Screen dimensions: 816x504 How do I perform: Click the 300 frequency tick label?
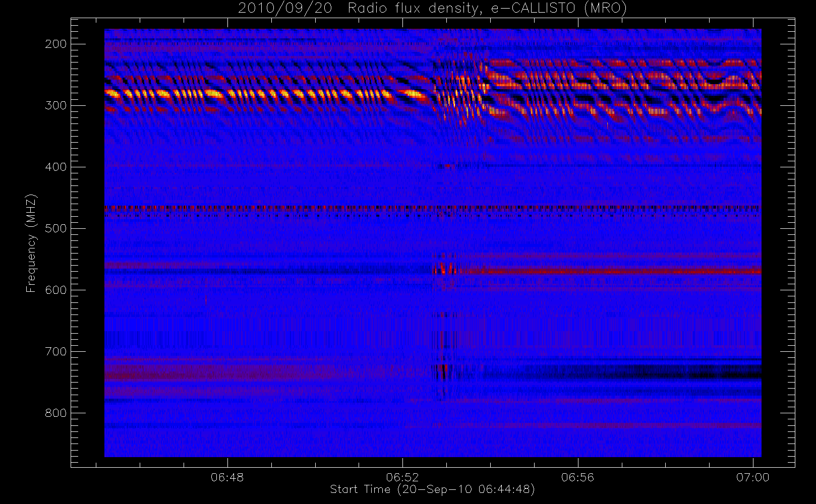click(56, 105)
